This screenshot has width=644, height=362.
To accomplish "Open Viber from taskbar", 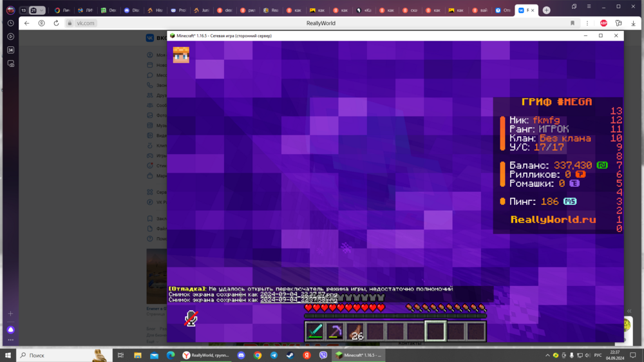I will (323, 355).
